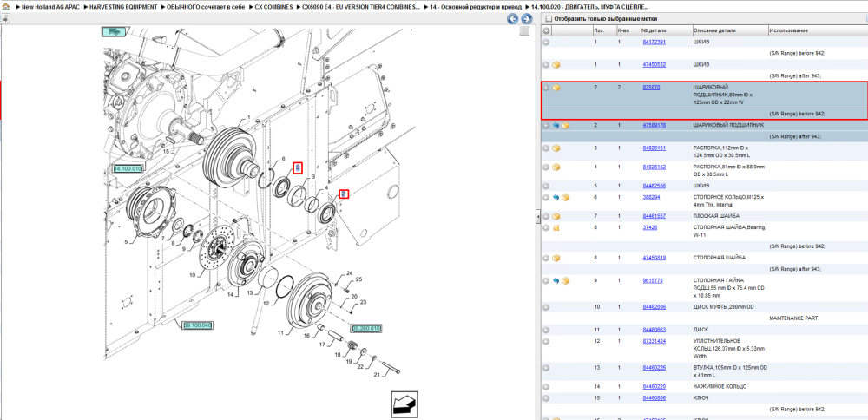Select 'ПЛОСКАЯ ШАЙБА' description text
The image size is (868, 420).
pyautogui.click(x=716, y=216)
